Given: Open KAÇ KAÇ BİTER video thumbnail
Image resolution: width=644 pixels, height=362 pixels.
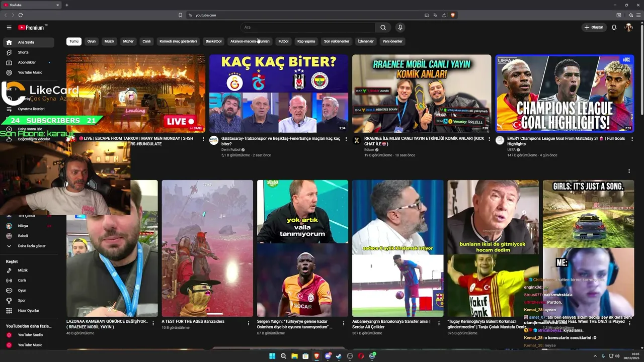Looking at the screenshot, I should (279, 94).
